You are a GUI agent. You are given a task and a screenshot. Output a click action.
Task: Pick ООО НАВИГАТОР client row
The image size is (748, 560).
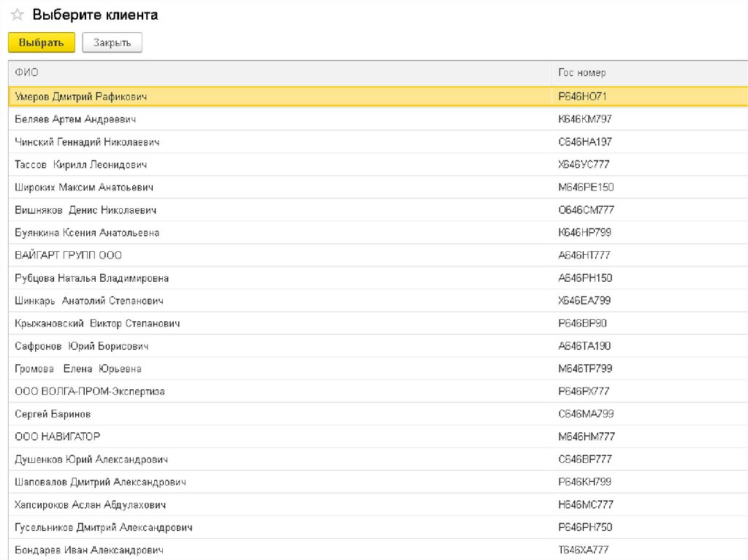(x=57, y=437)
